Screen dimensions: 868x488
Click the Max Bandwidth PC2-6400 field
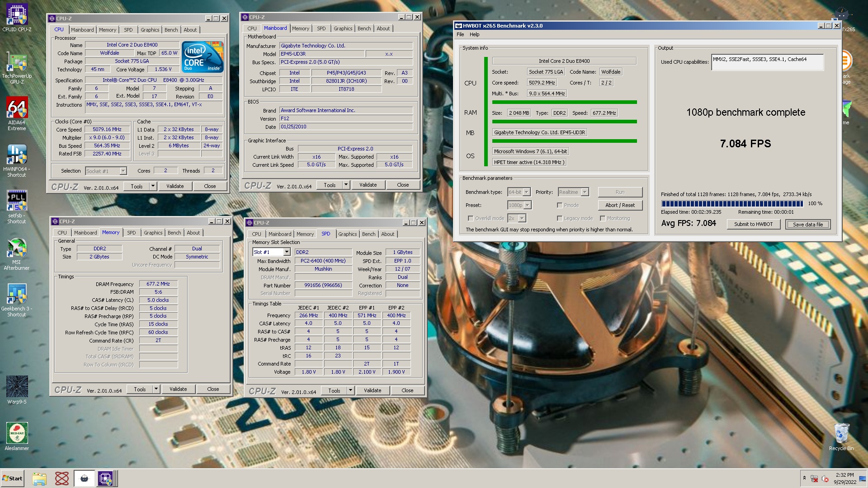point(323,261)
